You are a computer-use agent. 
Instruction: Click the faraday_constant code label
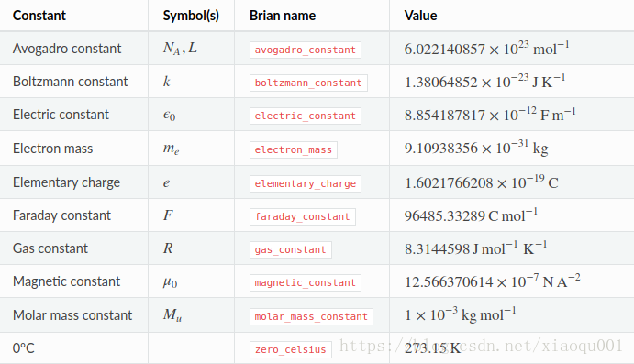tap(303, 217)
